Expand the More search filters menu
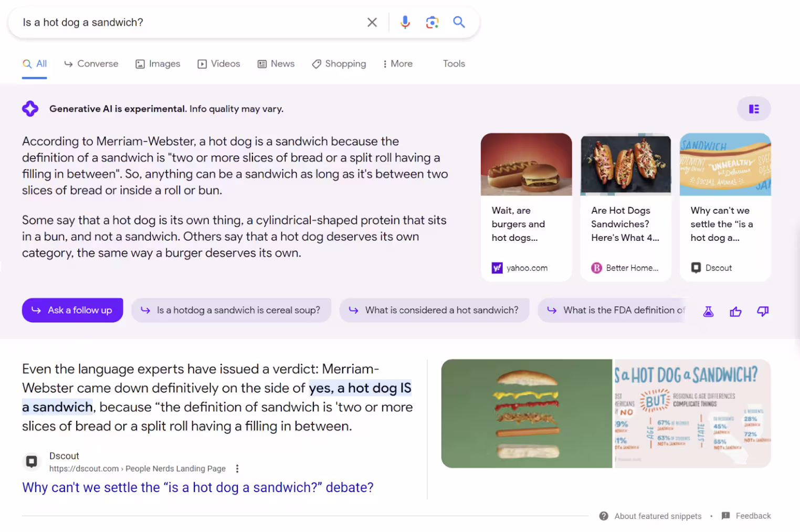800x532 pixels. click(397, 64)
